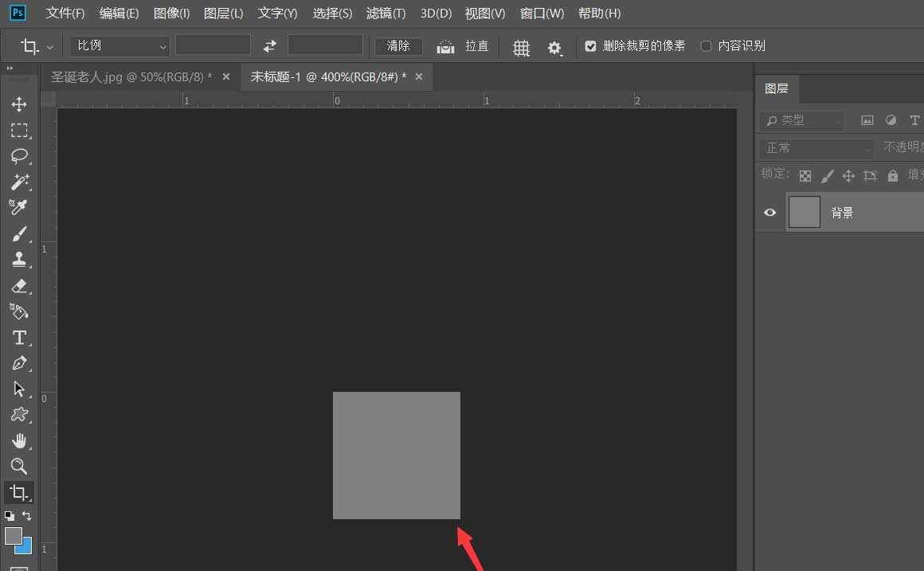Click the 清除 button

tap(398, 46)
